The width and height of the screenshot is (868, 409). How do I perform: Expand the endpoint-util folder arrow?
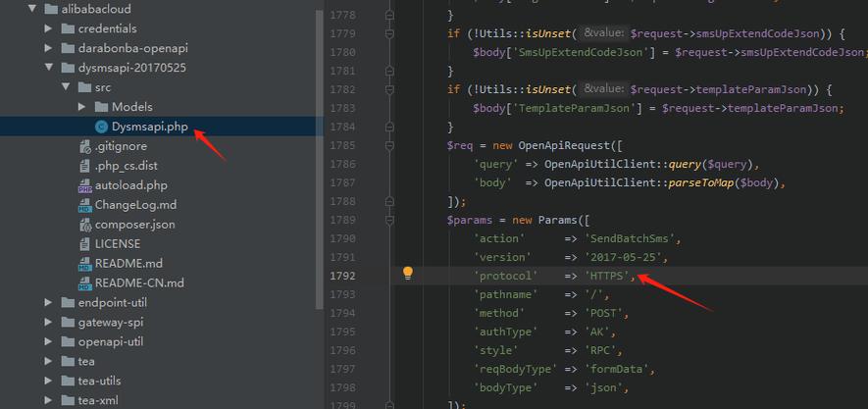(49, 303)
